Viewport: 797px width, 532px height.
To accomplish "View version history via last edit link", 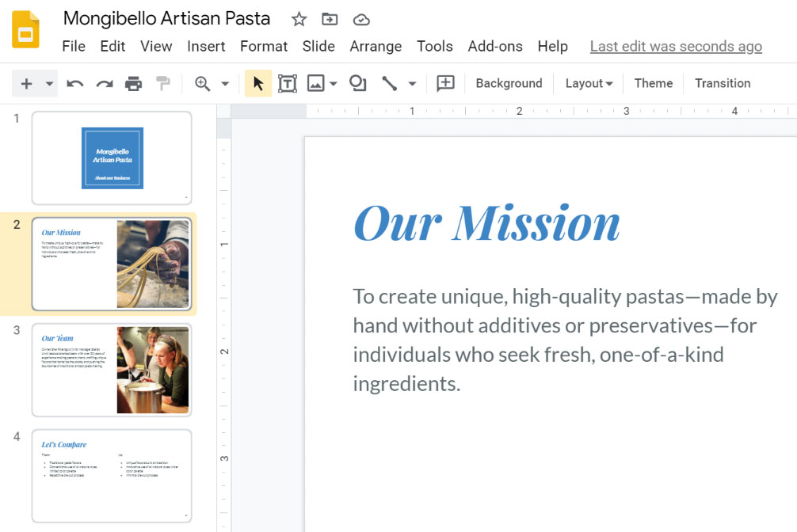I will coord(675,46).
